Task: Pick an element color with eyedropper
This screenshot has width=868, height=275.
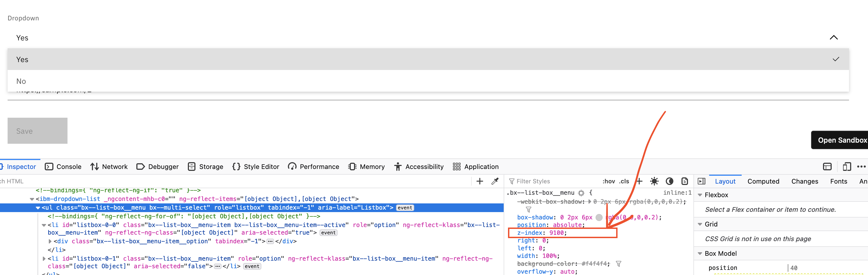Action: pyautogui.click(x=495, y=181)
